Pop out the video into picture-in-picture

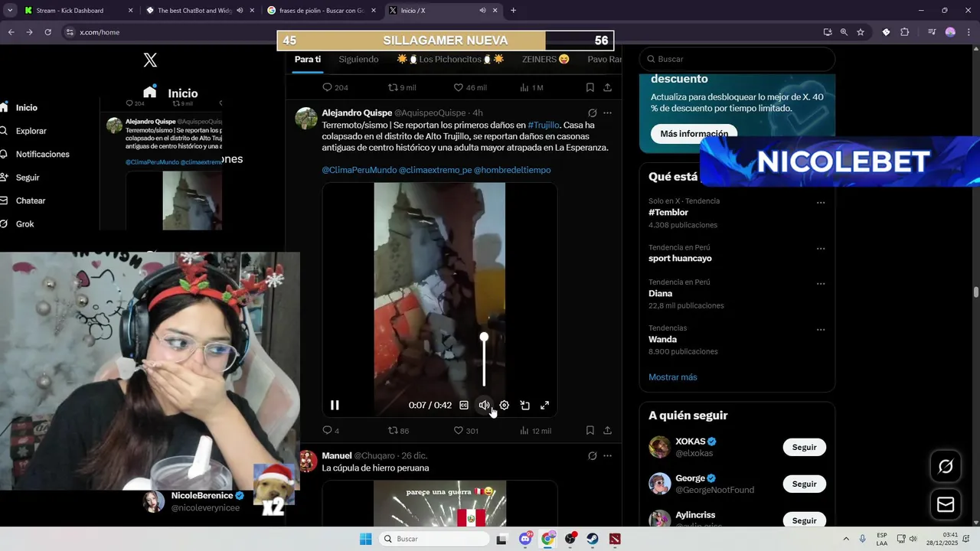[525, 405]
